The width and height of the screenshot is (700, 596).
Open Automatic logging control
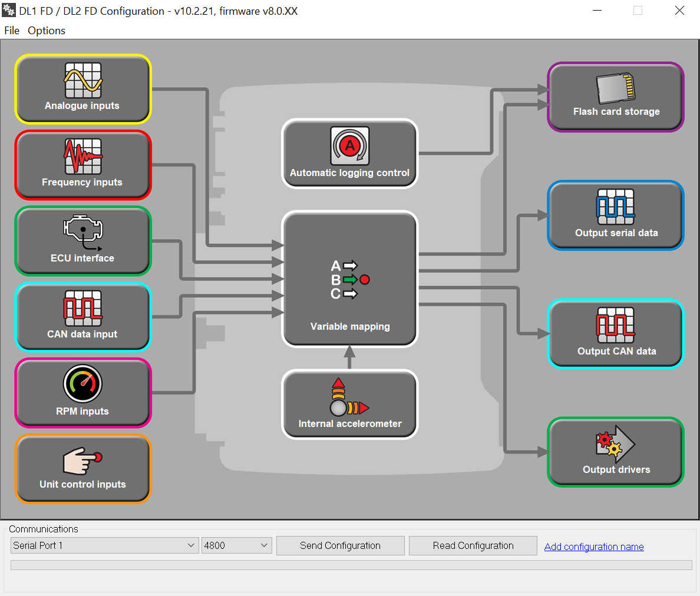point(349,154)
